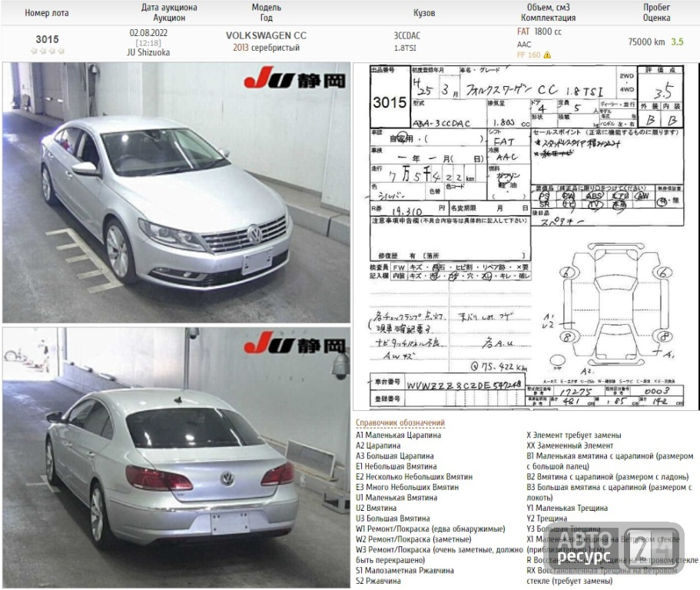Click the 'W2 Ремонт/Покраска (заметные)' entry
Viewport: 700px width, 590px height.
coord(413,539)
